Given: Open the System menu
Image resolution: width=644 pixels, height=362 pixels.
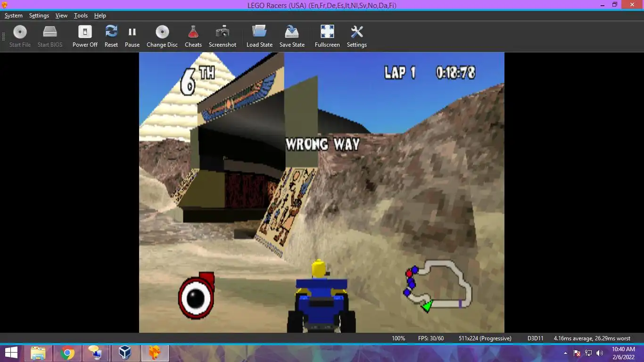Looking at the screenshot, I should pyautogui.click(x=13, y=16).
